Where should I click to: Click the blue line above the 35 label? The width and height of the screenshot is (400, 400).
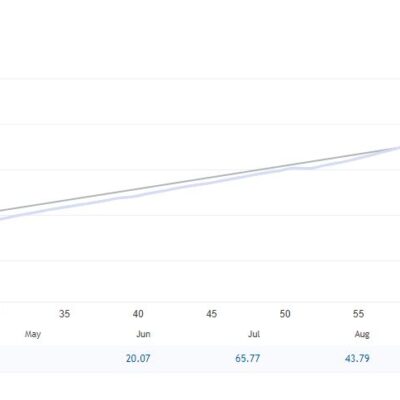click(65, 207)
